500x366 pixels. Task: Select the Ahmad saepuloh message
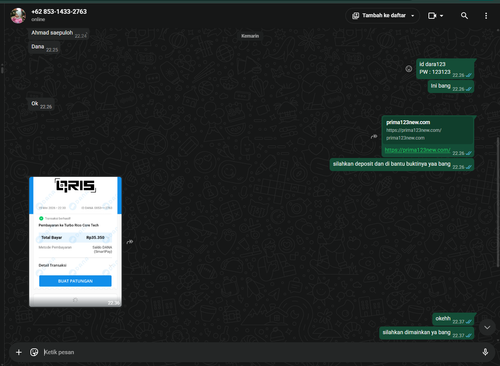pos(59,34)
